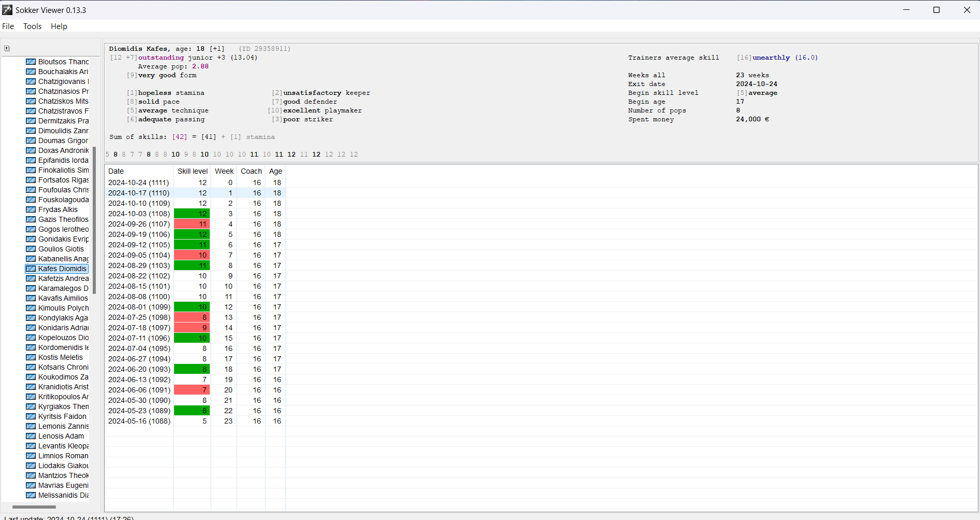Click the flag icon beside Gogos Ierotheo
The height and width of the screenshot is (520, 980).
click(x=31, y=229)
